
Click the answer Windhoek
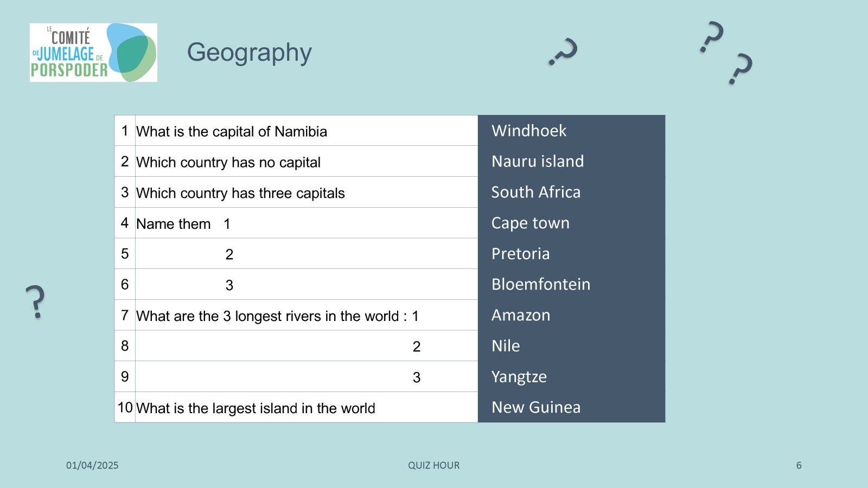tap(529, 131)
